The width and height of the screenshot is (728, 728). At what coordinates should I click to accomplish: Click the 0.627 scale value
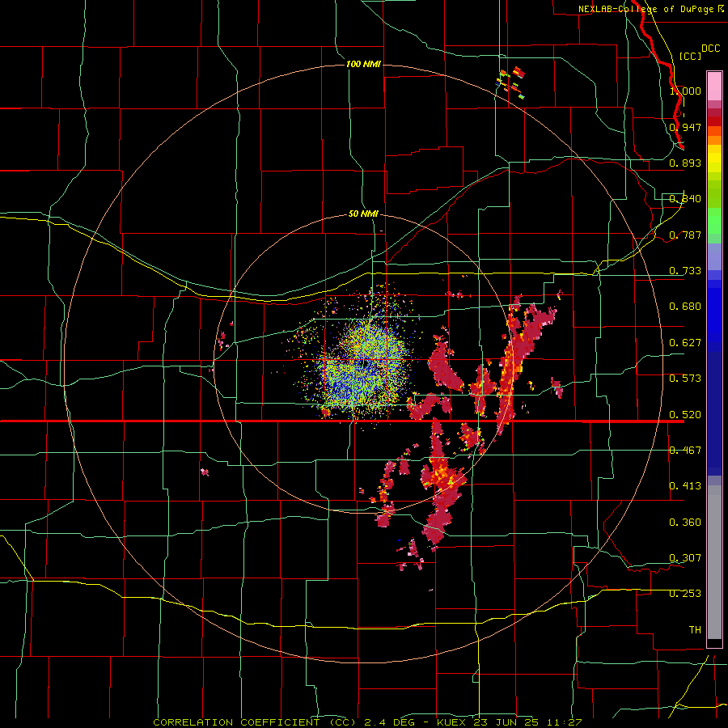[x=685, y=343]
